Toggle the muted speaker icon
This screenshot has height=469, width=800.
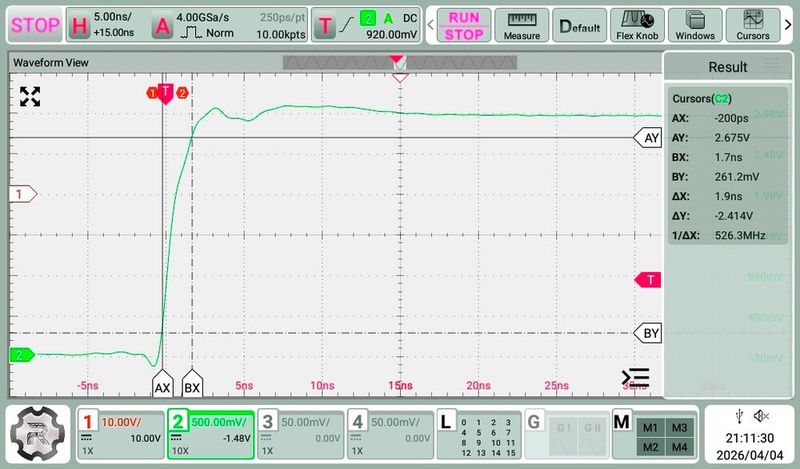pyautogui.click(x=761, y=416)
